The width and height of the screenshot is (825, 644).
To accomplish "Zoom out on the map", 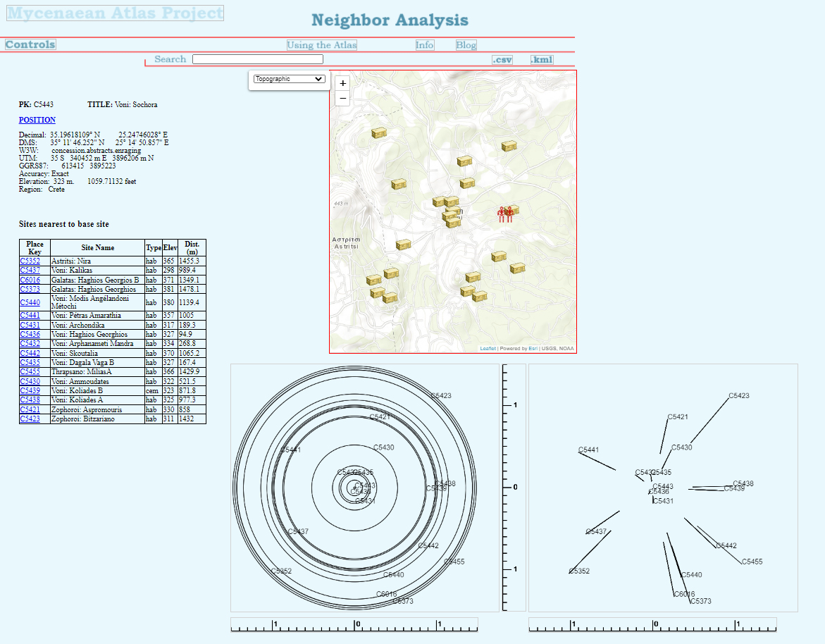I will pyautogui.click(x=343, y=99).
